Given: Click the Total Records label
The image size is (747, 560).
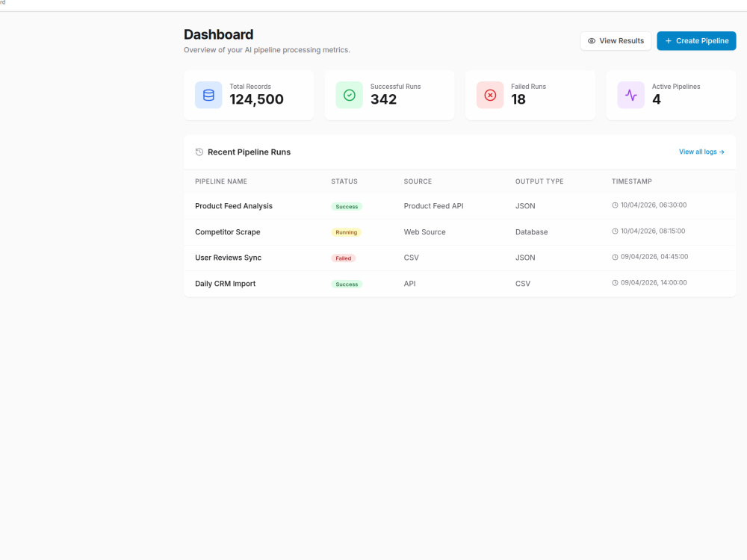Looking at the screenshot, I should click(250, 87).
